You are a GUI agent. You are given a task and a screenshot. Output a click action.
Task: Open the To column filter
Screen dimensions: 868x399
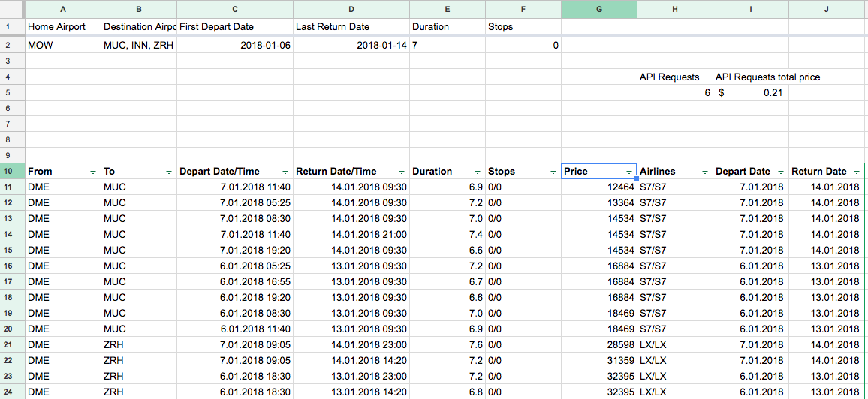(169, 172)
